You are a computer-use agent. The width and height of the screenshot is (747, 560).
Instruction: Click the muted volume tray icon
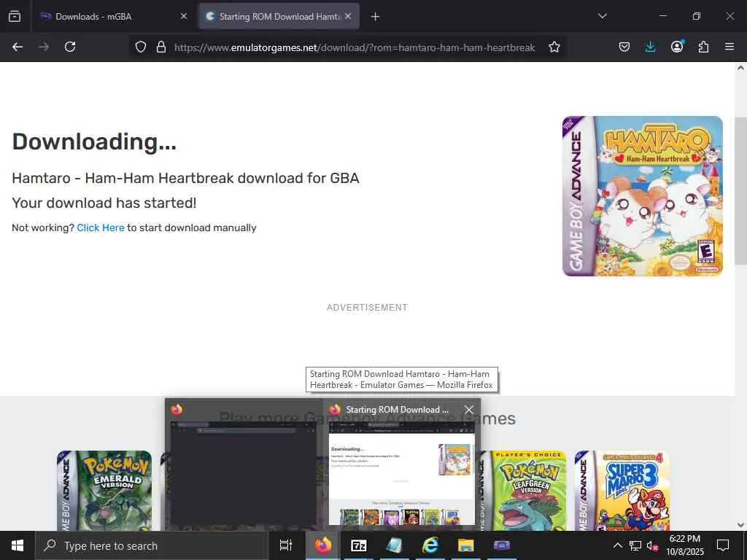tap(652, 545)
